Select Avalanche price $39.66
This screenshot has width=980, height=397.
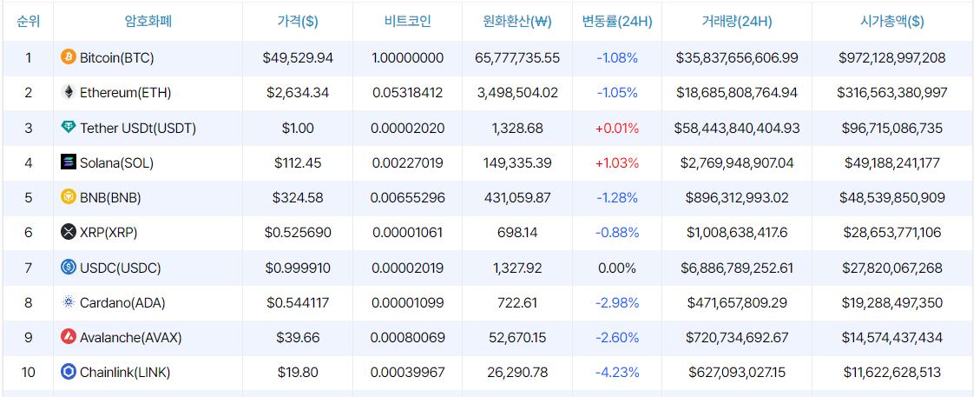[298, 338]
